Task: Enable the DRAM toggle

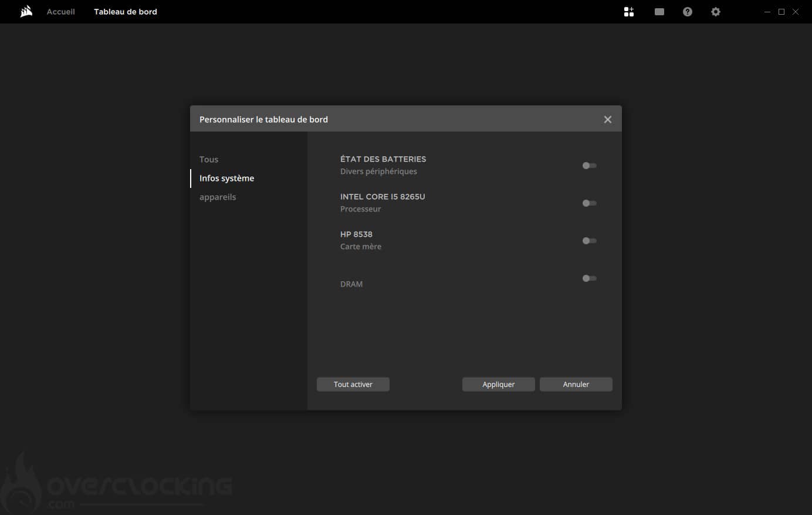Action: click(x=589, y=278)
